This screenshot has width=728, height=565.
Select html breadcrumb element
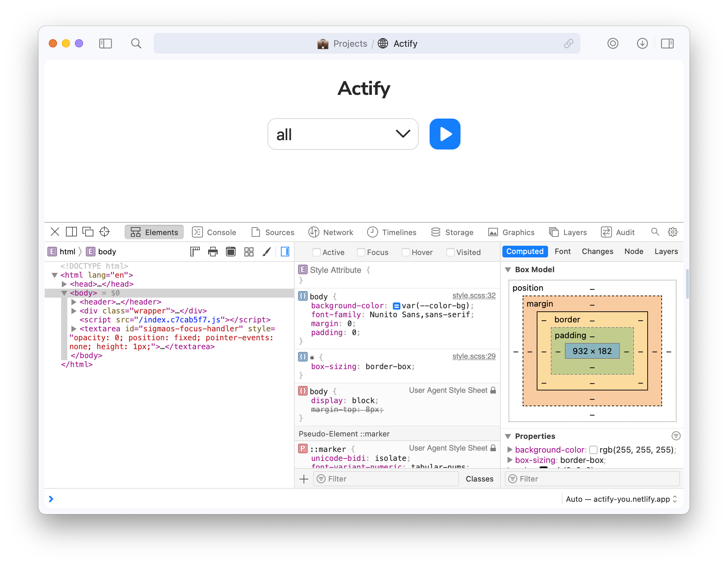61,252
